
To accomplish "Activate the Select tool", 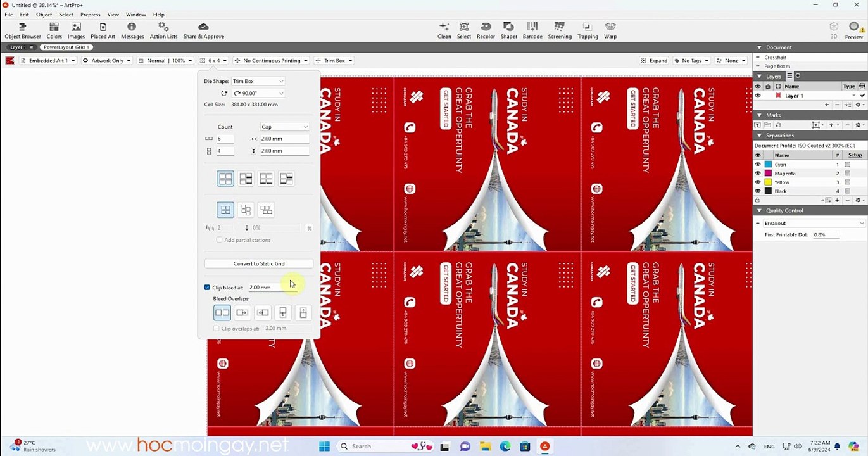I will pos(464,30).
